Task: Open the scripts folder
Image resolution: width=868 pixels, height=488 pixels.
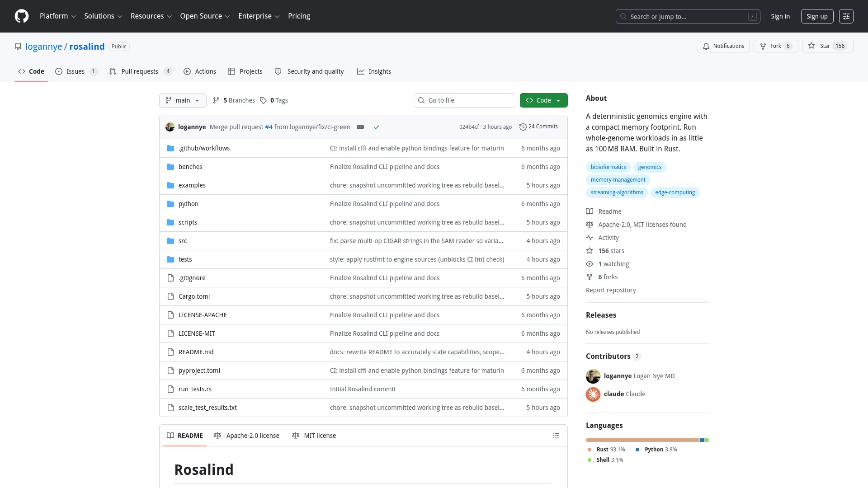Action: (188, 222)
